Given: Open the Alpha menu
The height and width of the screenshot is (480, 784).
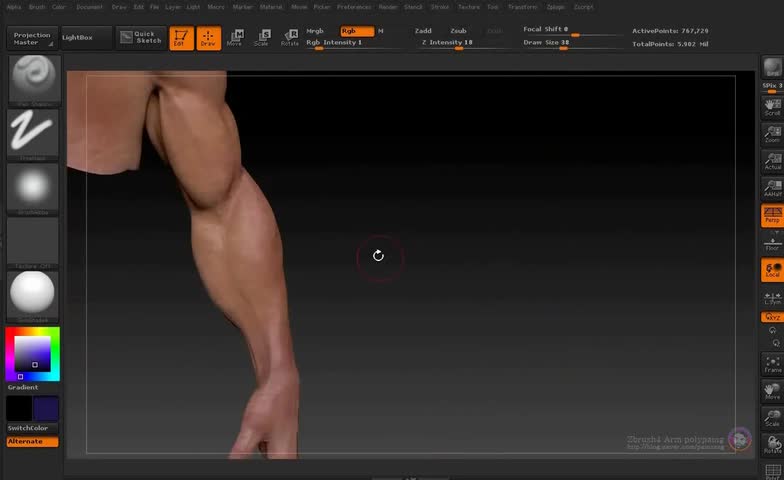Looking at the screenshot, I should point(14,7).
